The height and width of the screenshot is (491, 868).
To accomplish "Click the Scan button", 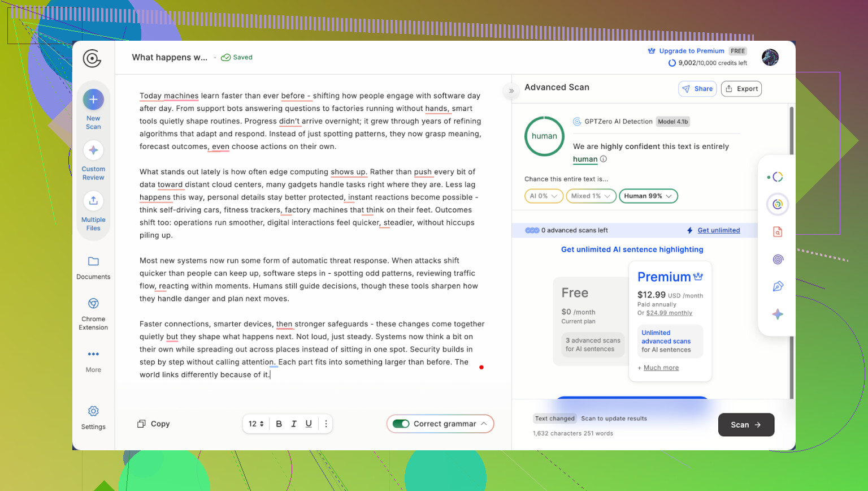I will [x=746, y=425].
